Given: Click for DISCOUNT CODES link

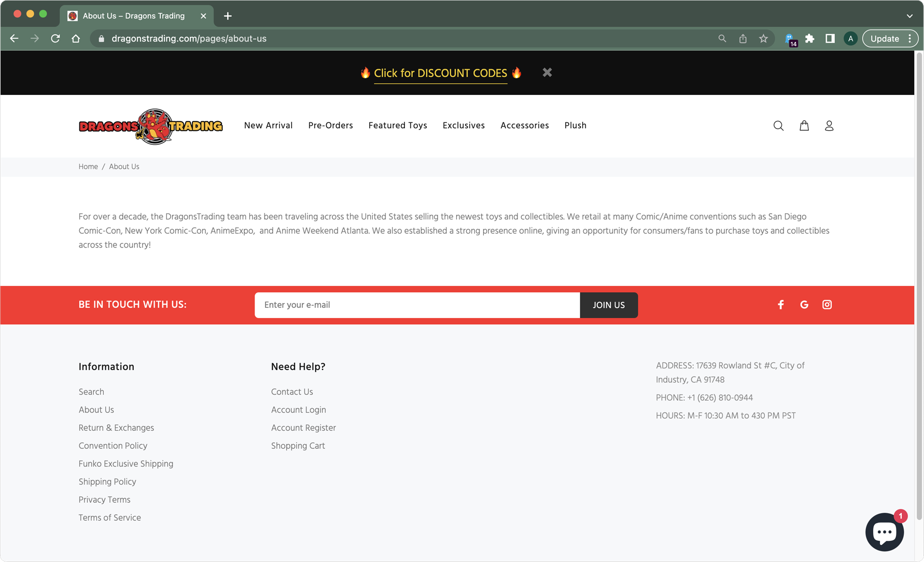Looking at the screenshot, I should [440, 73].
